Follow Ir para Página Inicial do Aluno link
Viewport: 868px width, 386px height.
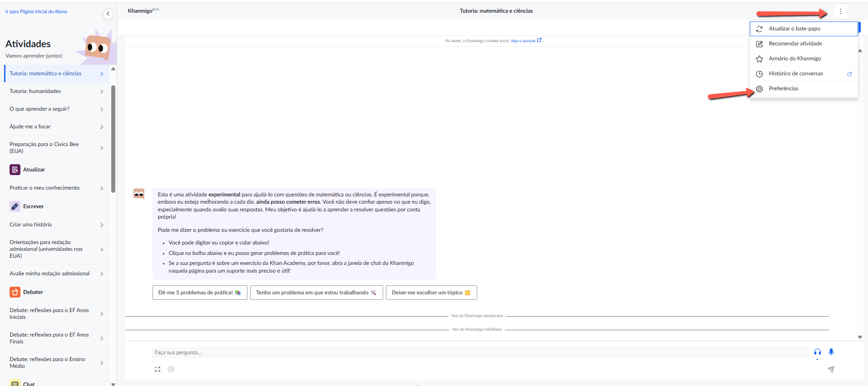click(x=36, y=12)
